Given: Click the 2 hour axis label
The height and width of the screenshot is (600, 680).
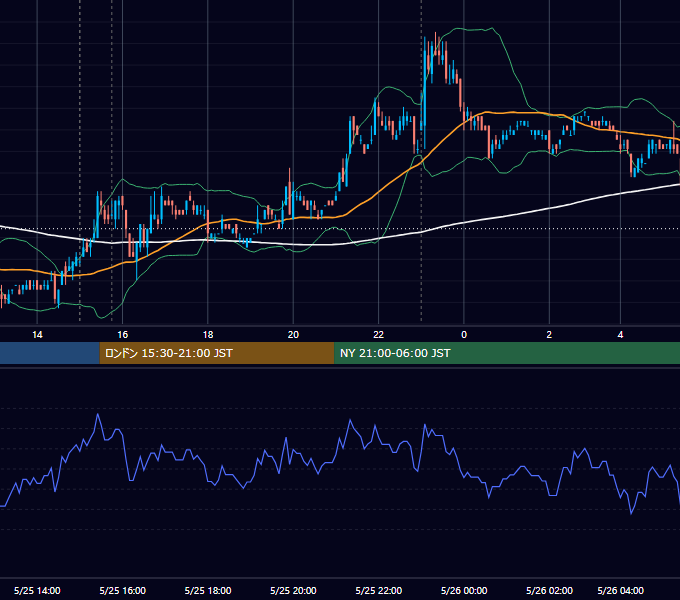Looking at the screenshot, I should [549, 335].
